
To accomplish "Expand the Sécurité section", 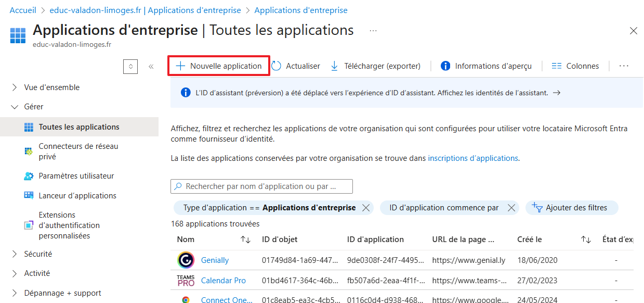I will [x=15, y=254].
